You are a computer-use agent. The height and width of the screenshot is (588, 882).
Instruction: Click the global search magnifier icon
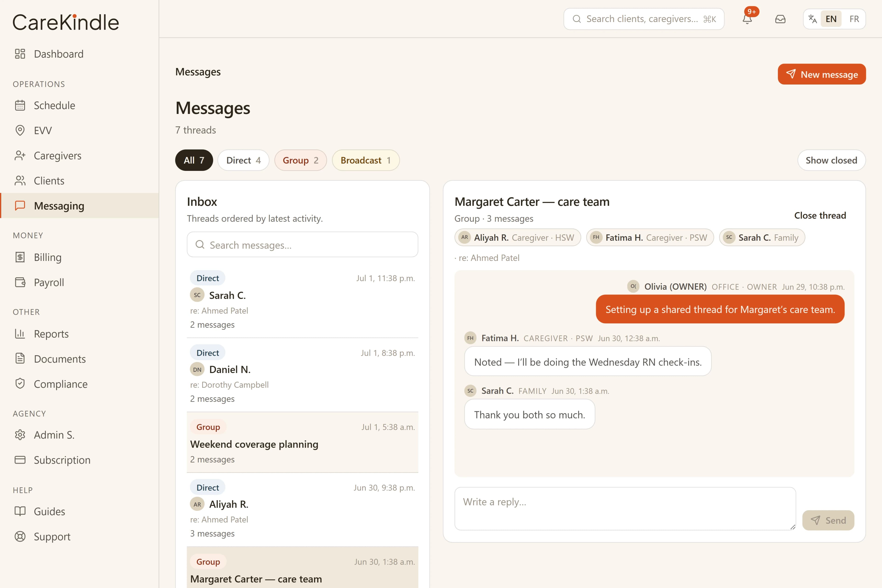577,19
